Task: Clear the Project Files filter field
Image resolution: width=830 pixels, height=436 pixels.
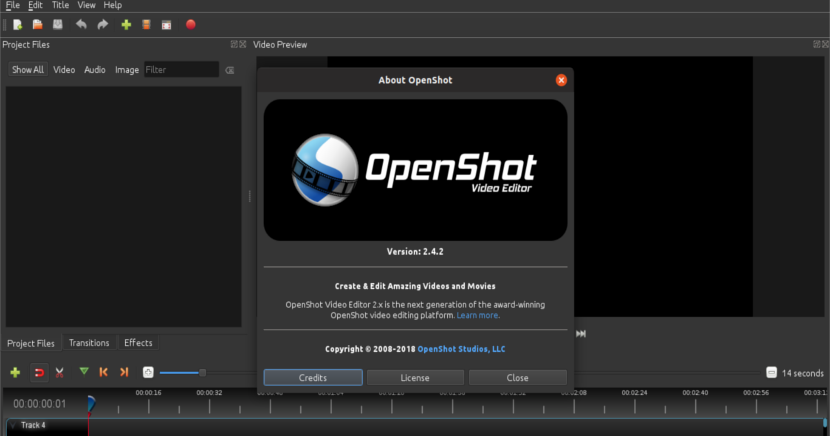Action: click(x=230, y=70)
